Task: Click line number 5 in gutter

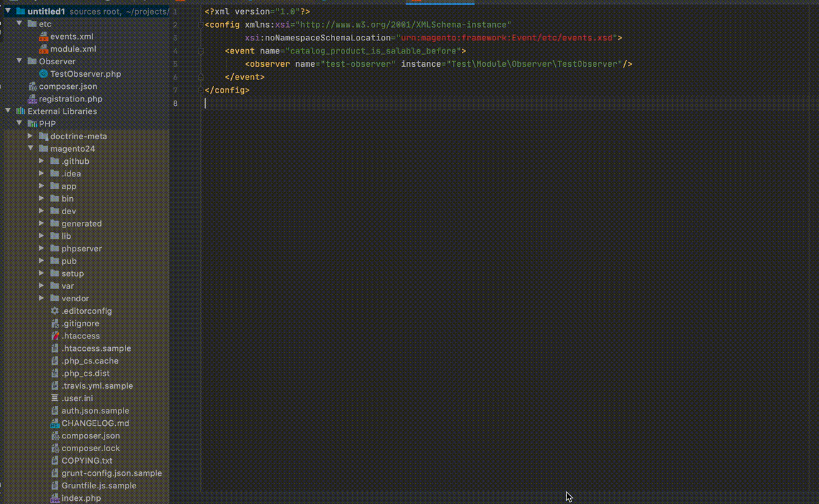Action: coord(175,64)
